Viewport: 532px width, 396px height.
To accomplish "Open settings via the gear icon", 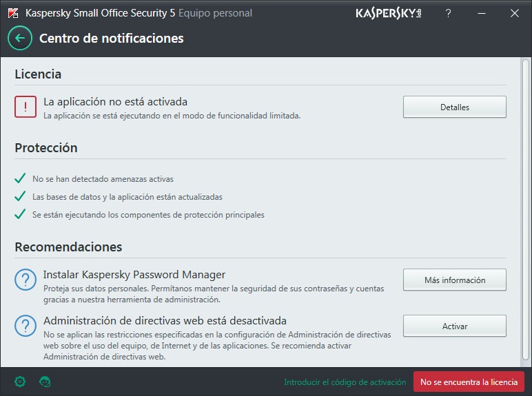I will click(x=20, y=381).
